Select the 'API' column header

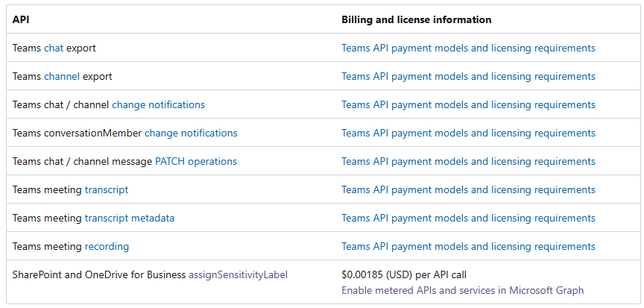tap(21, 19)
